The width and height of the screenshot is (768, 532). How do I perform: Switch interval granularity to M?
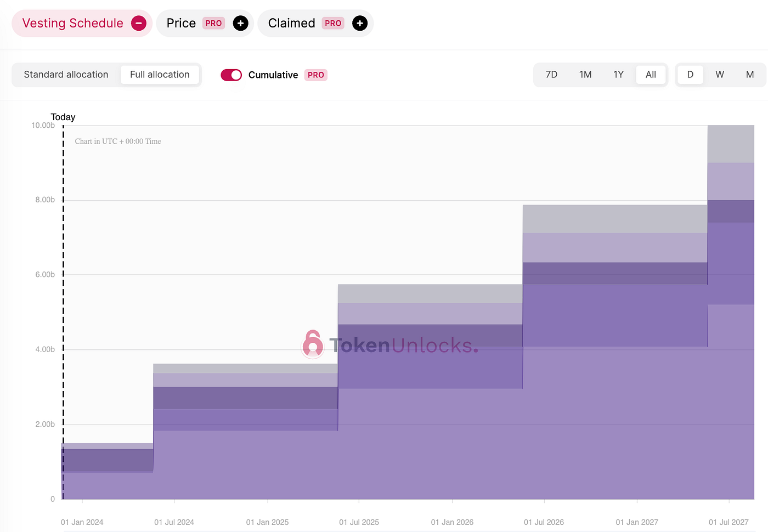(749, 75)
